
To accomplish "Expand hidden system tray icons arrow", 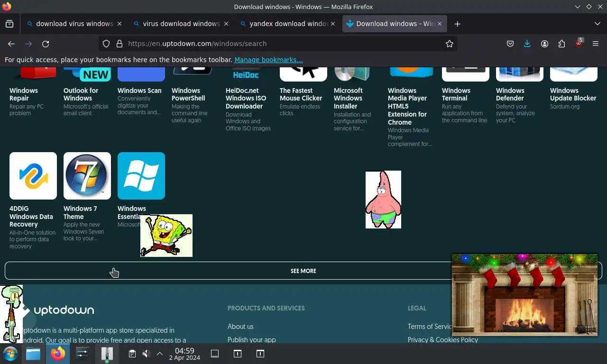I will tap(160, 354).
